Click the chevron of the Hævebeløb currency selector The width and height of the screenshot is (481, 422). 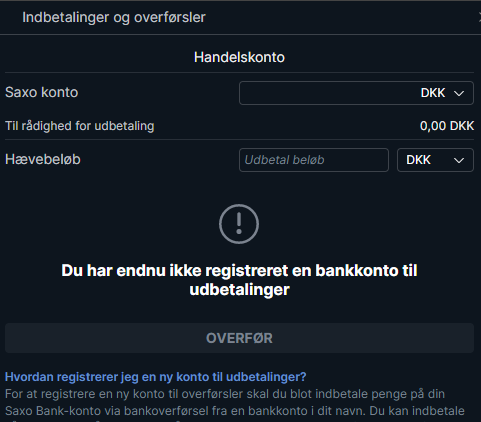(459, 160)
